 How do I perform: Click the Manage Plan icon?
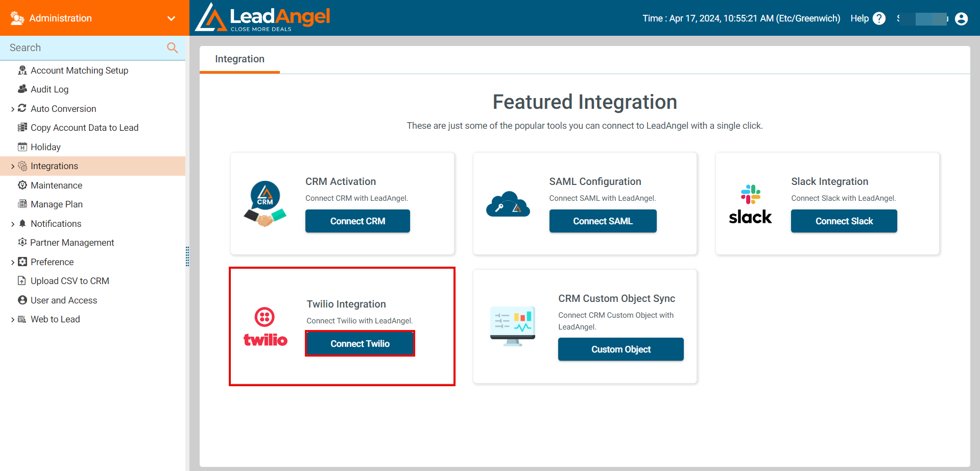(22, 204)
